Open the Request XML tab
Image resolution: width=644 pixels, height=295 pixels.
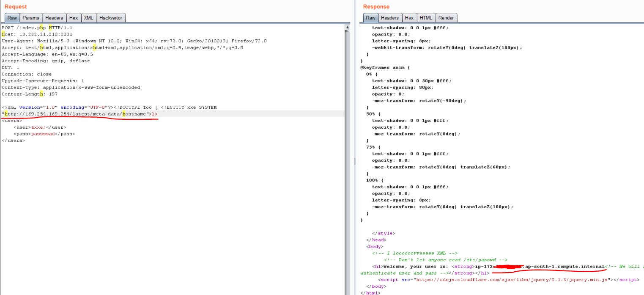88,18
